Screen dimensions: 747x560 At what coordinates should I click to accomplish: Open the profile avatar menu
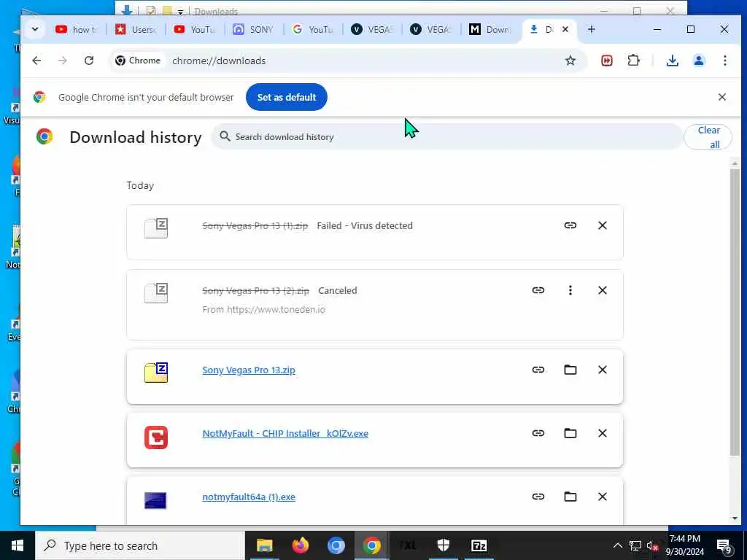(699, 61)
